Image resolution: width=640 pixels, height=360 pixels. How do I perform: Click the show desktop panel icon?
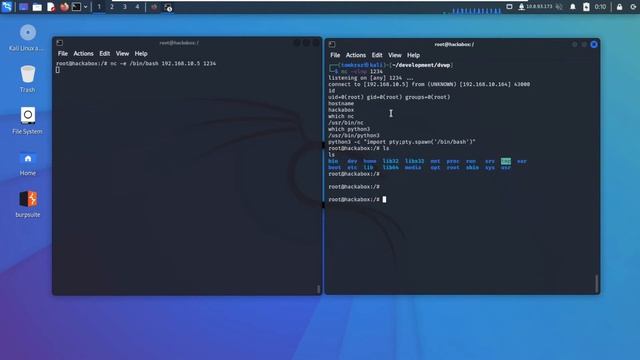tap(23, 7)
